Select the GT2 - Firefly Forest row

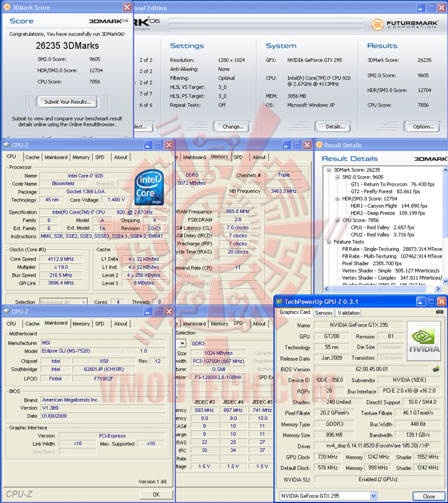pyautogui.click(x=385, y=191)
